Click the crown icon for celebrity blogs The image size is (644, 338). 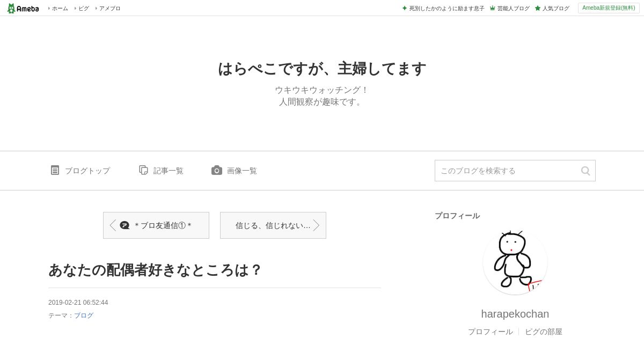tap(493, 8)
